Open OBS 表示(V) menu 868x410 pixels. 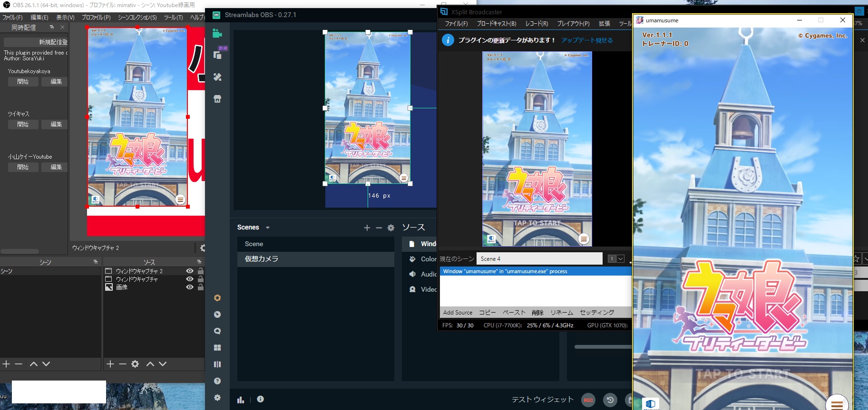(x=65, y=18)
